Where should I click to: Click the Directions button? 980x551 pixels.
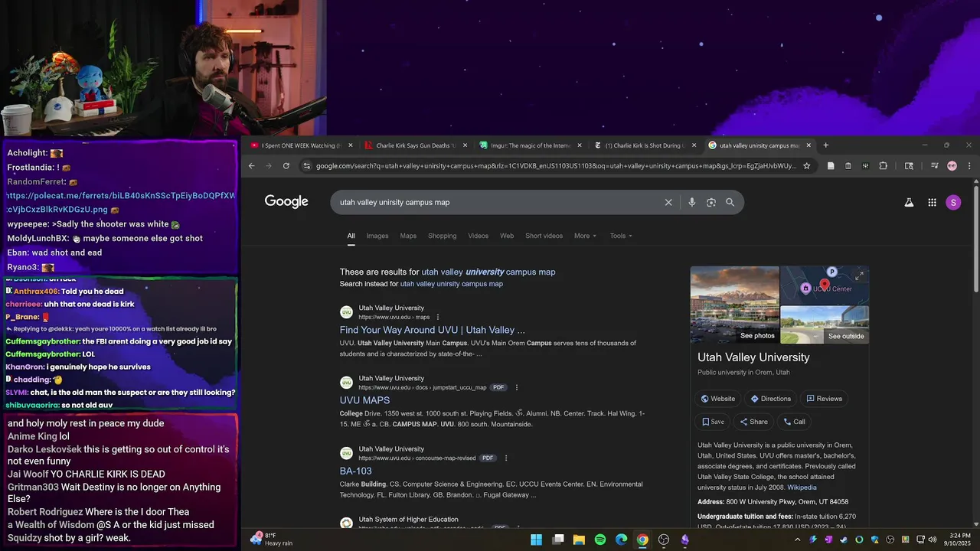(x=771, y=399)
